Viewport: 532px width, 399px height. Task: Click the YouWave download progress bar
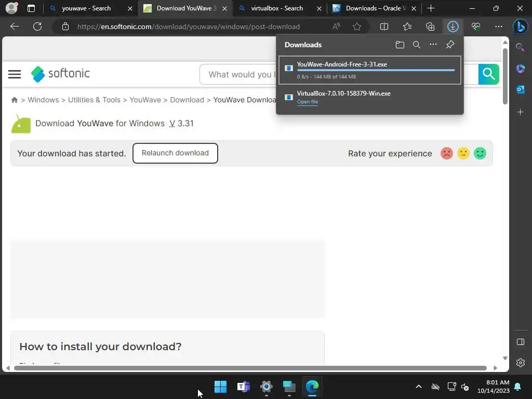point(376,70)
